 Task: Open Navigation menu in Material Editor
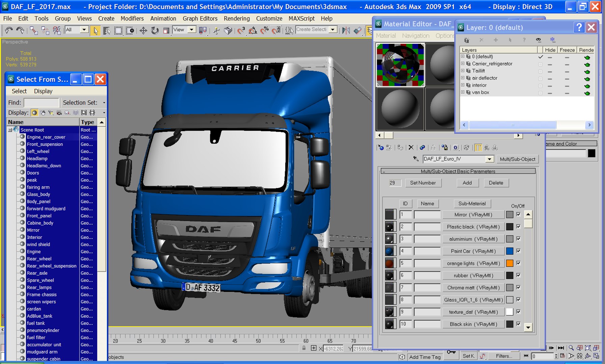pos(415,35)
